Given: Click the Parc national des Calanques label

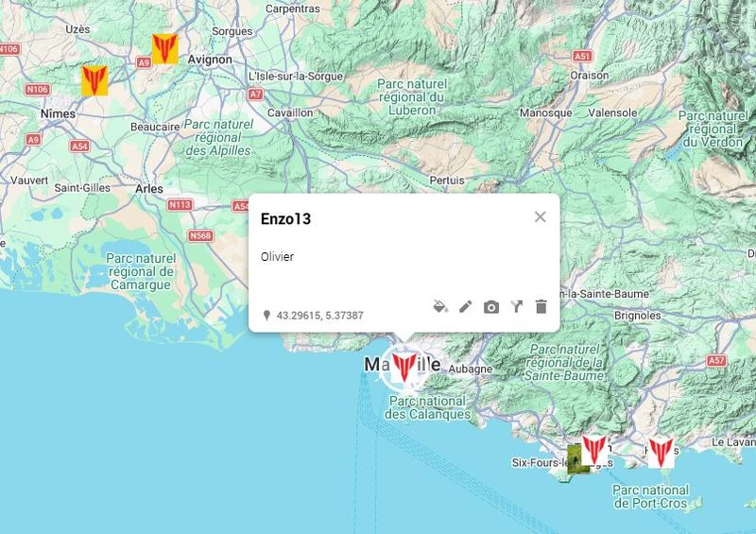Looking at the screenshot, I should coord(428,407).
